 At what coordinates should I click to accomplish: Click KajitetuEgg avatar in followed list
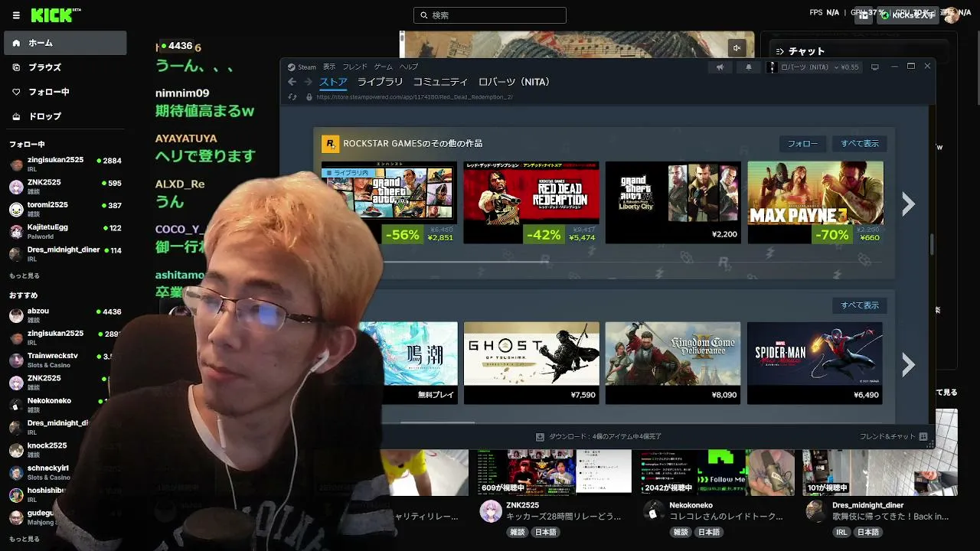point(16,231)
